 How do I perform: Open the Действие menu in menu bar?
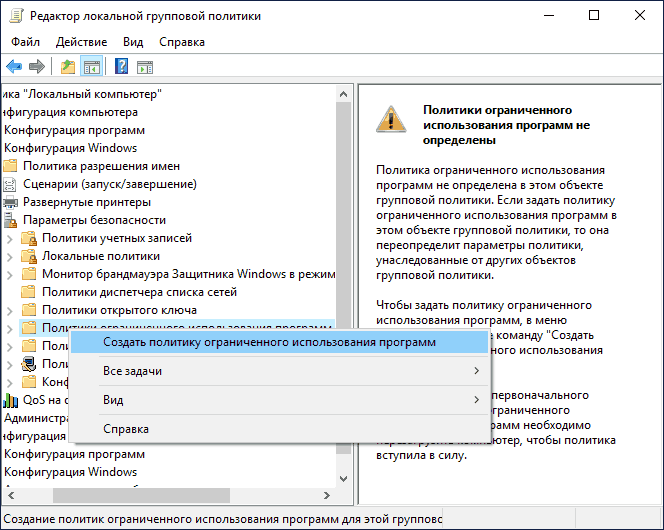(x=82, y=42)
